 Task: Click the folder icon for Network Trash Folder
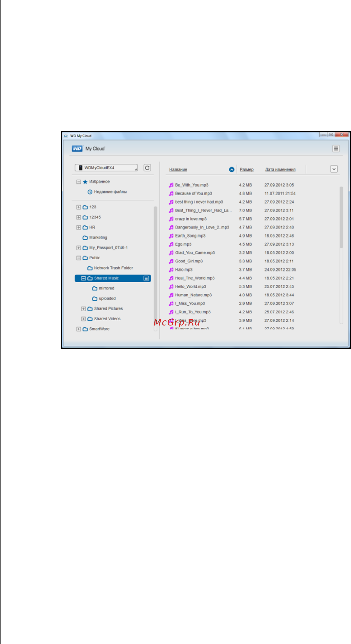point(90,268)
